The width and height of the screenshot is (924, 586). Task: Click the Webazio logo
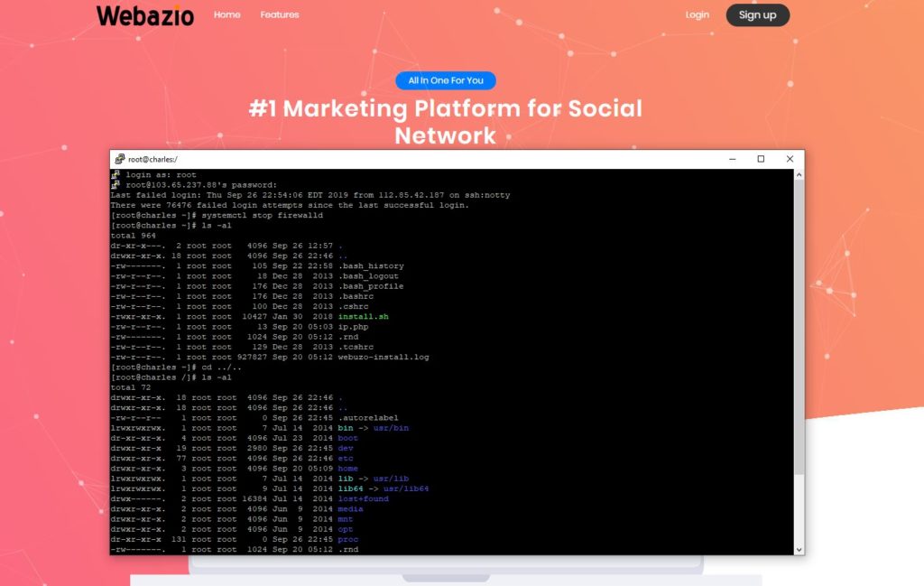tap(143, 14)
